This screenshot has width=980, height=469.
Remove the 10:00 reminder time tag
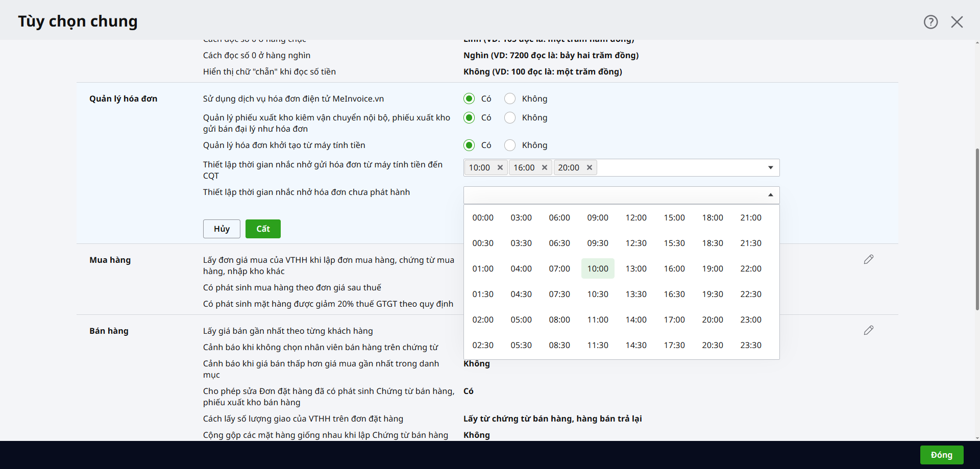500,168
